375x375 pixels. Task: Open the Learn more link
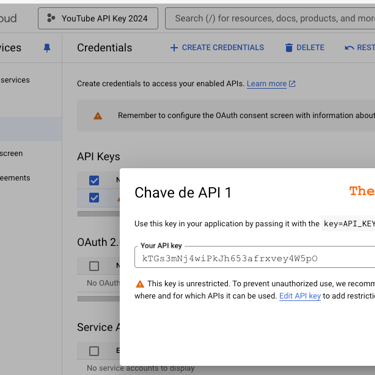tap(267, 84)
